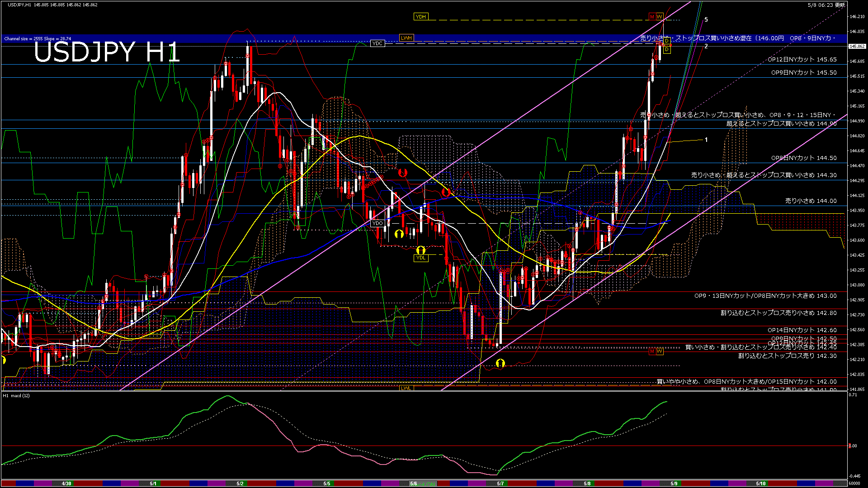Viewport: 868px width, 488px height.
Task: Click the 144.30 sell order label
Action: click(764, 175)
